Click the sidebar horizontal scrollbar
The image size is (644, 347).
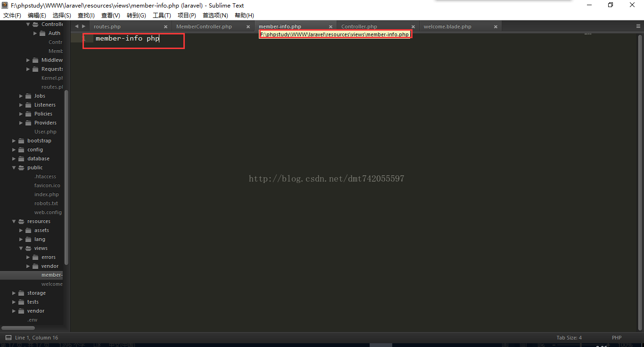(18, 328)
